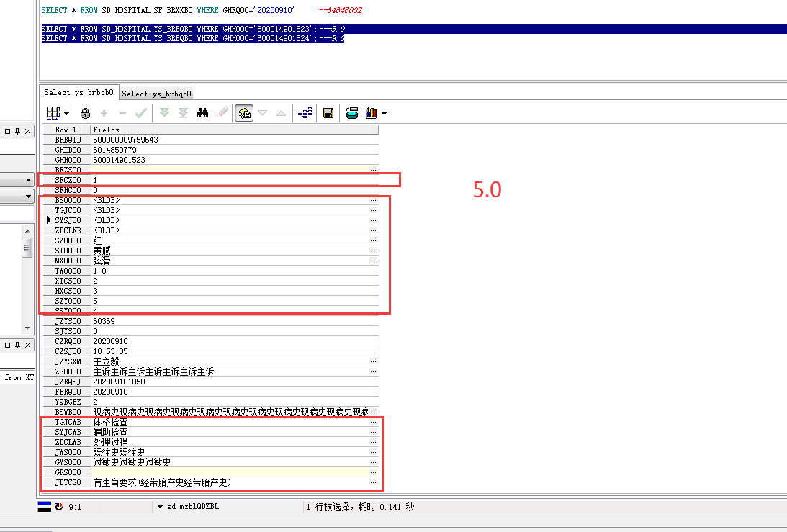
Task: Open the bar chart graph icon
Action: point(372,113)
